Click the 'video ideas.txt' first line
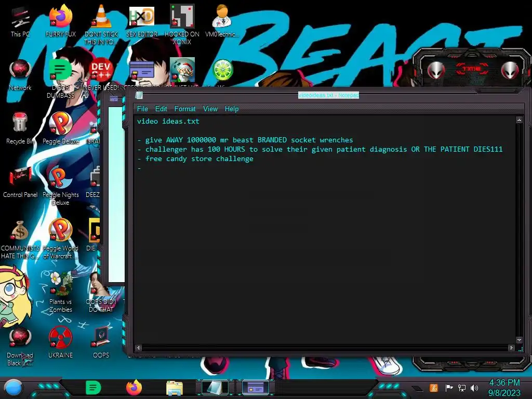This screenshot has width=532, height=399. [x=168, y=121]
